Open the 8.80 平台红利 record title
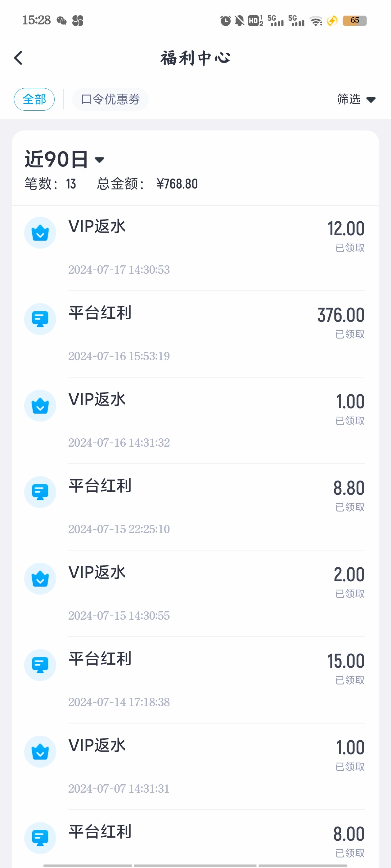The width and height of the screenshot is (391, 868). 100,486
